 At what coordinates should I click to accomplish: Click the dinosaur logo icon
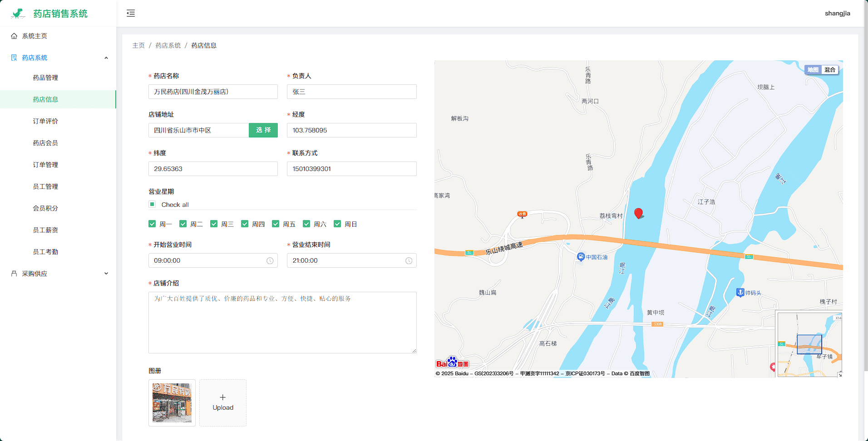(x=18, y=14)
